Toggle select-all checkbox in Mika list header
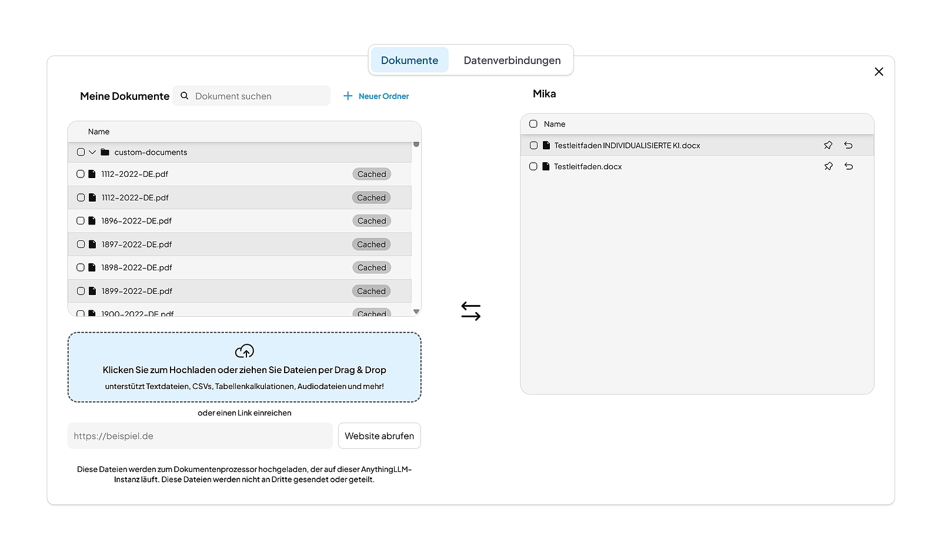 pyautogui.click(x=533, y=124)
